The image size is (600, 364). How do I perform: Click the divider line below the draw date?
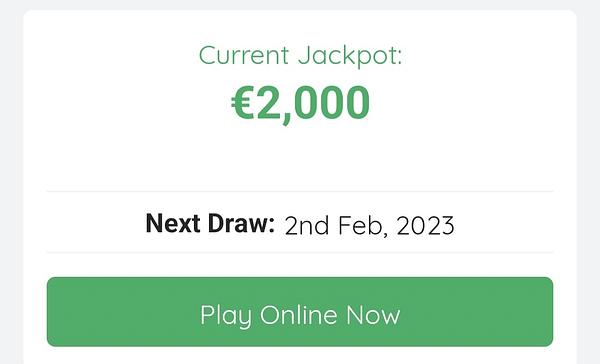point(300,252)
